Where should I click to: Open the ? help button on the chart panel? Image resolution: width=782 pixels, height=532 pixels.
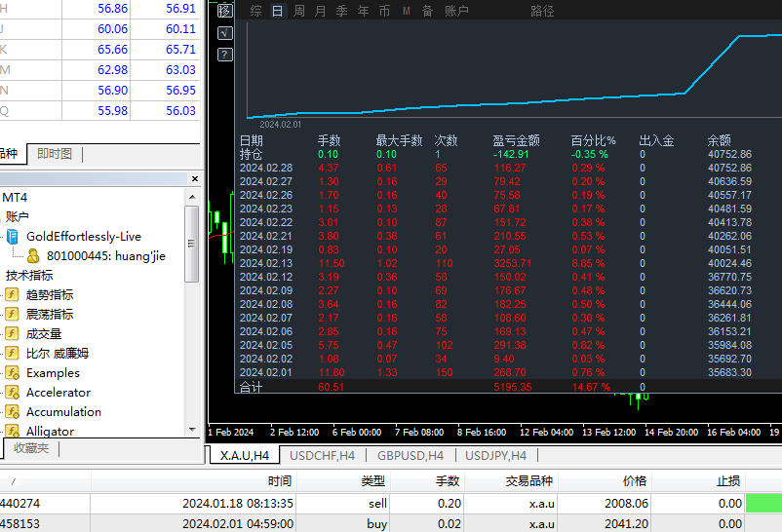(225, 55)
